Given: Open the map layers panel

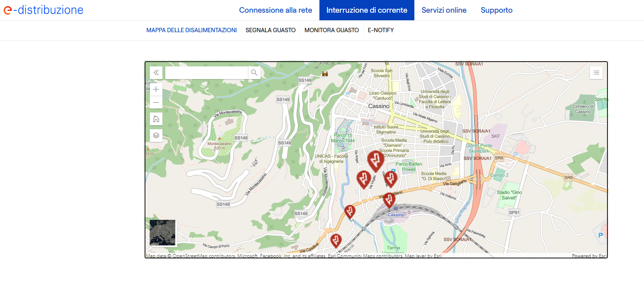Looking at the screenshot, I should pyautogui.click(x=156, y=135).
